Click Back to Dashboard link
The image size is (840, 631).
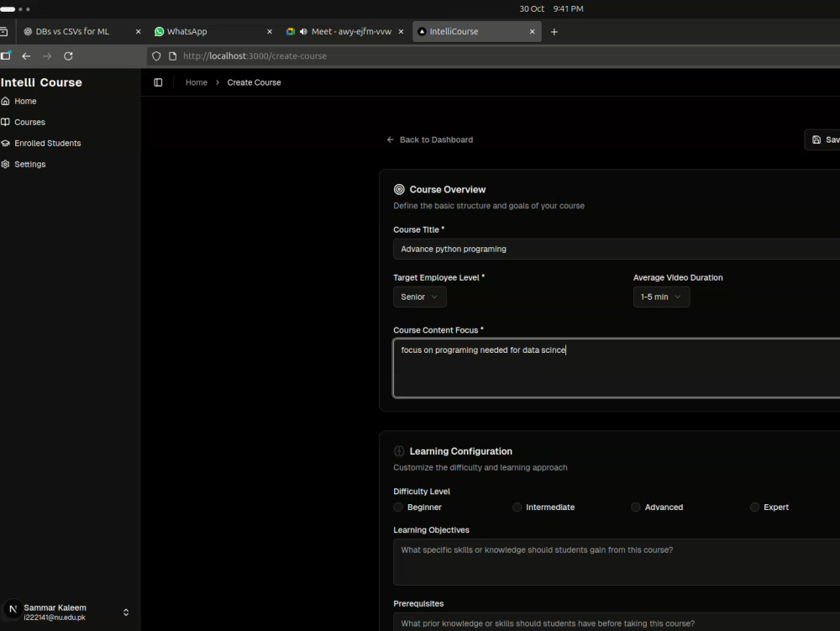tap(429, 139)
